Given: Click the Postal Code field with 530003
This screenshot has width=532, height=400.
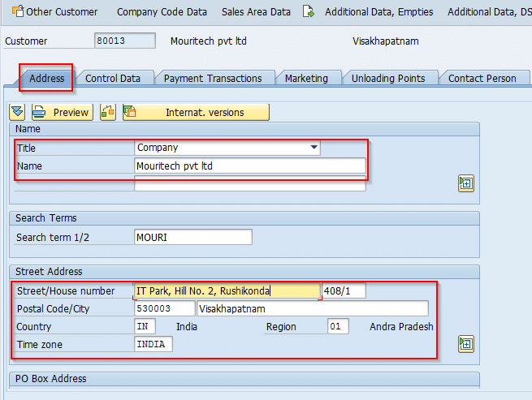Looking at the screenshot, I should 164,308.
